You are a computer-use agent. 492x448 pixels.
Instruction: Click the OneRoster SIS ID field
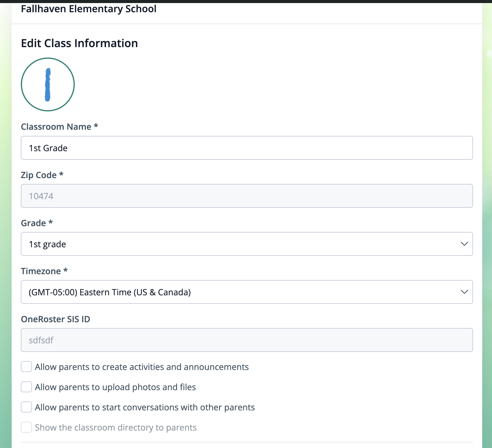tap(247, 340)
